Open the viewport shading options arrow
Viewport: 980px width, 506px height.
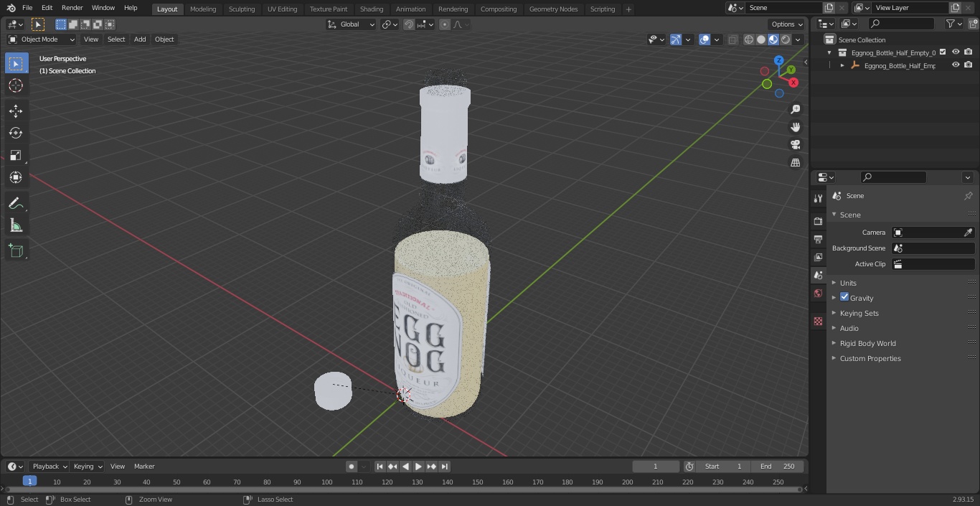click(798, 39)
